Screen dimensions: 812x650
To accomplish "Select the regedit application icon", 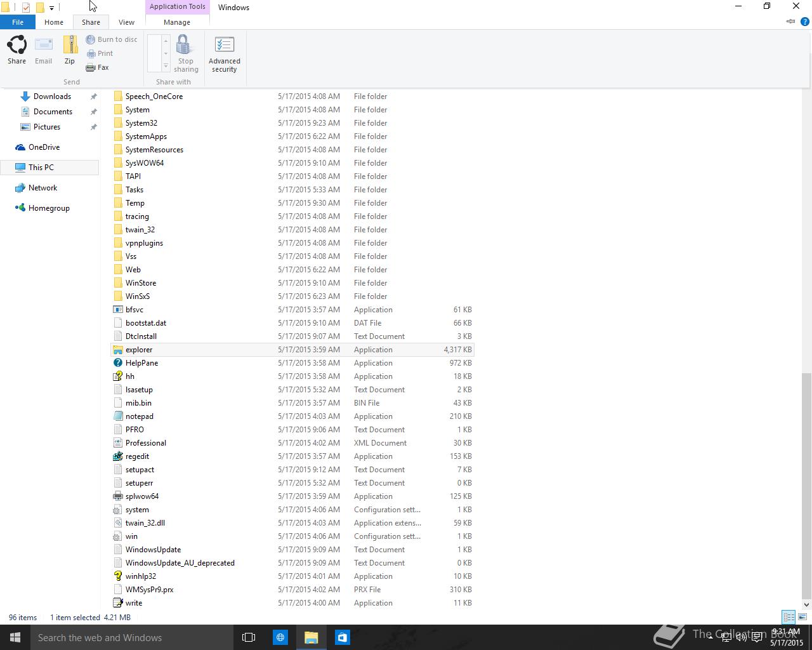I will click(x=117, y=456).
